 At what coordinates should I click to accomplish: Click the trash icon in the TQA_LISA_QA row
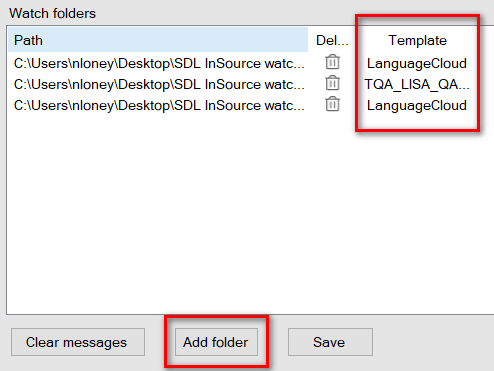332,83
